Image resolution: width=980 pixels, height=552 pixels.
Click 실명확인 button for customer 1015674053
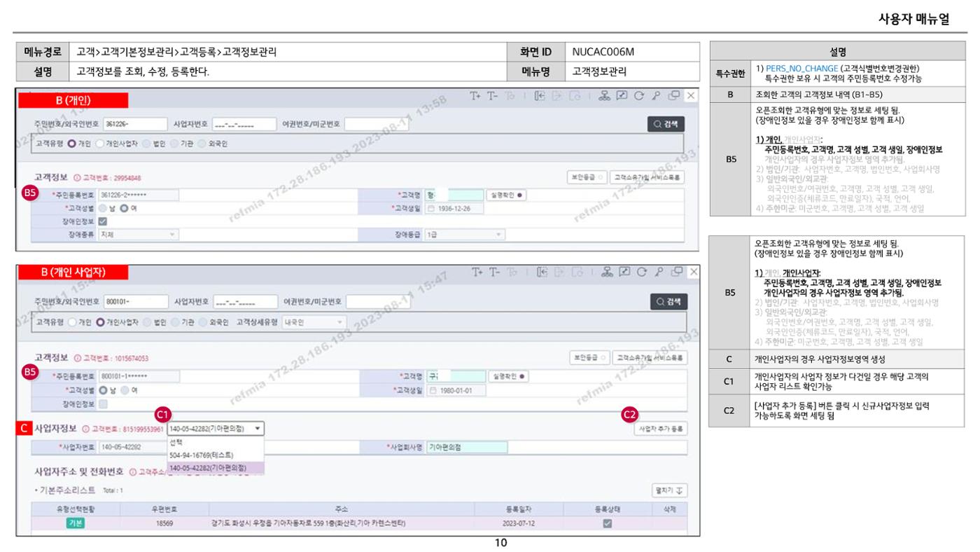pos(507,376)
